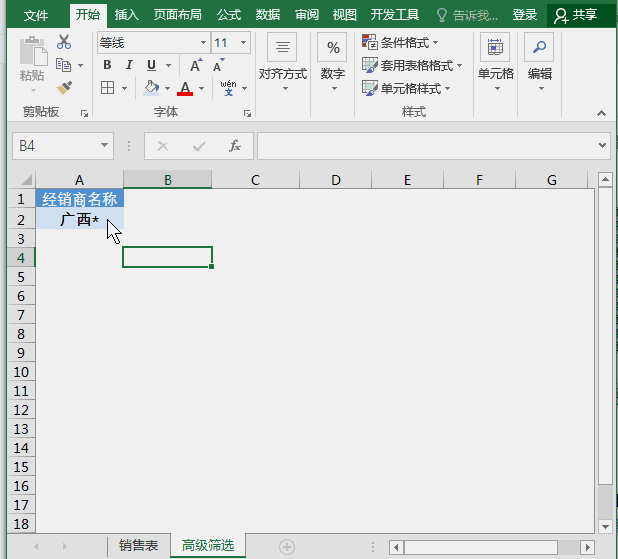Switch to Data (数据) tab

click(268, 15)
